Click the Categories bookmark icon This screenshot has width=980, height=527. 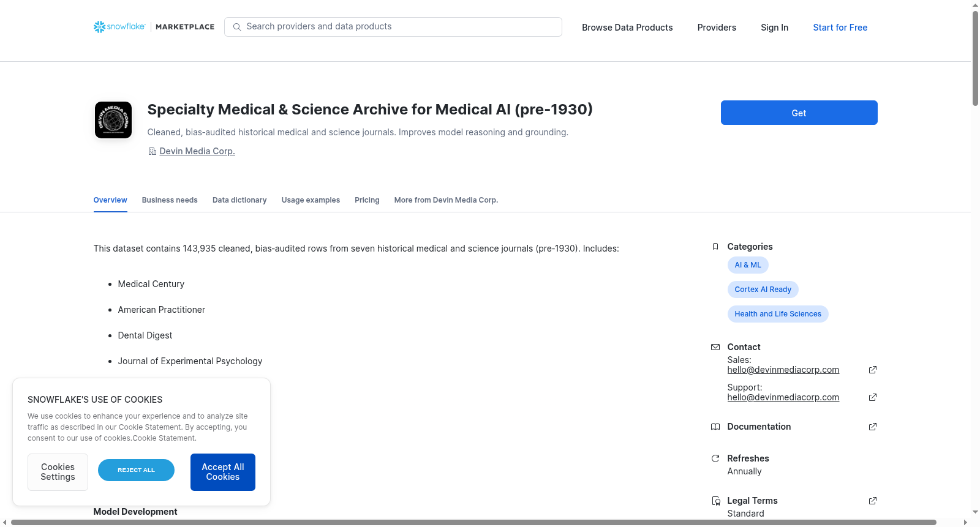[x=715, y=247]
